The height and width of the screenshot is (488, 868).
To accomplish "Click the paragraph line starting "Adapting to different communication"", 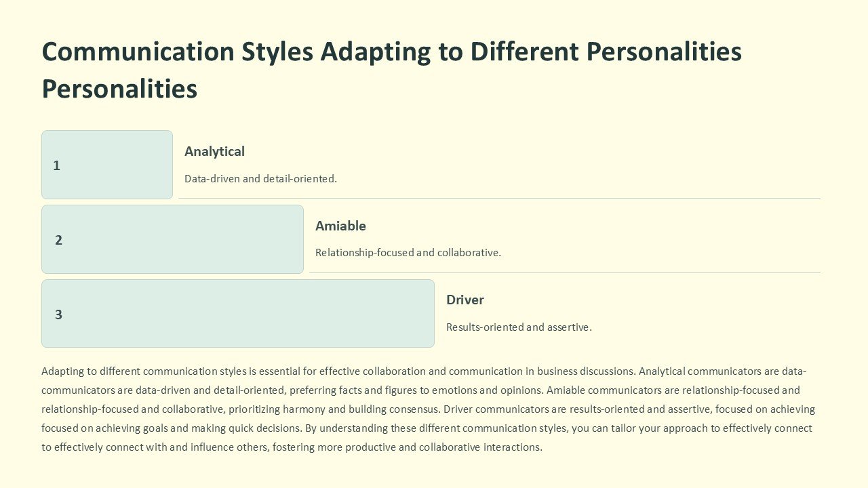I will coord(423,371).
